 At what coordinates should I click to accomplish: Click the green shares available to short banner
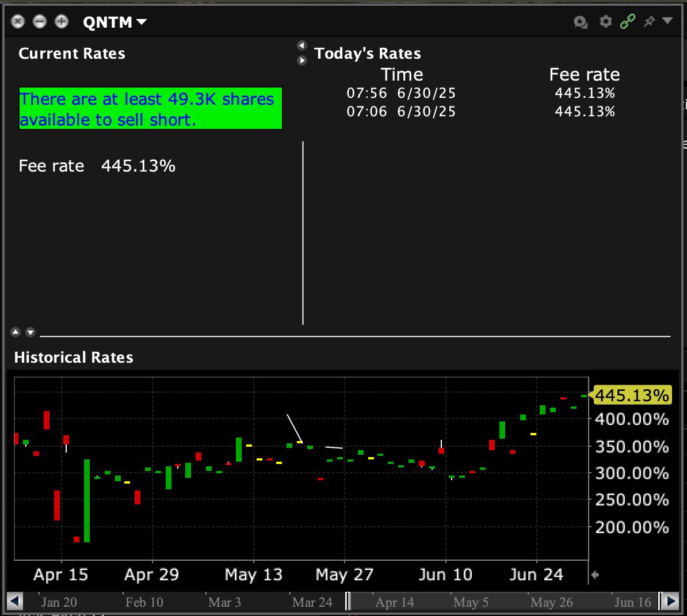point(150,108)
